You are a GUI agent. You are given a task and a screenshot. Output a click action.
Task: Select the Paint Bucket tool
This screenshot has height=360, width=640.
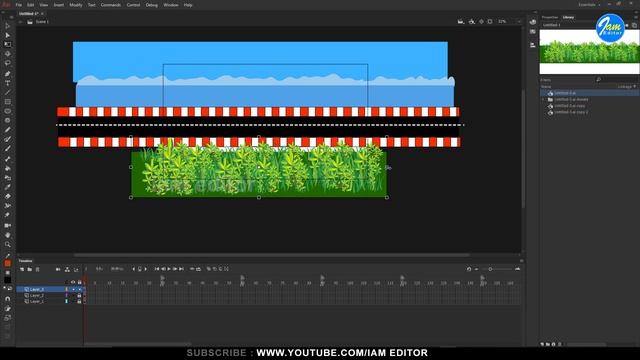pos(8,169)
